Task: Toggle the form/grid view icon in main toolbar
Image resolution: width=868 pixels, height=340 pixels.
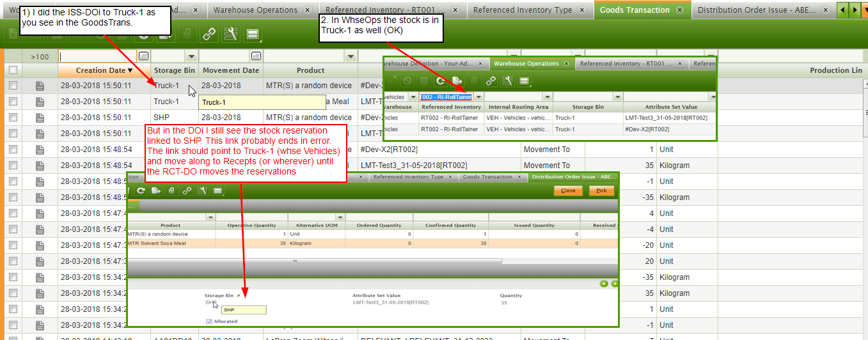Action: [x=252, y=35]
